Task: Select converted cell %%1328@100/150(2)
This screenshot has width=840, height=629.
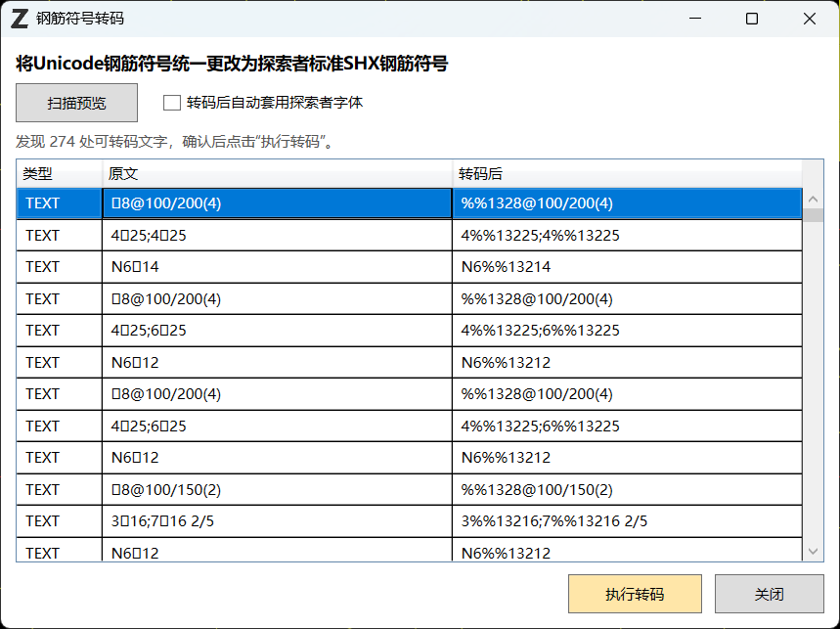Action: pos(627,489)
